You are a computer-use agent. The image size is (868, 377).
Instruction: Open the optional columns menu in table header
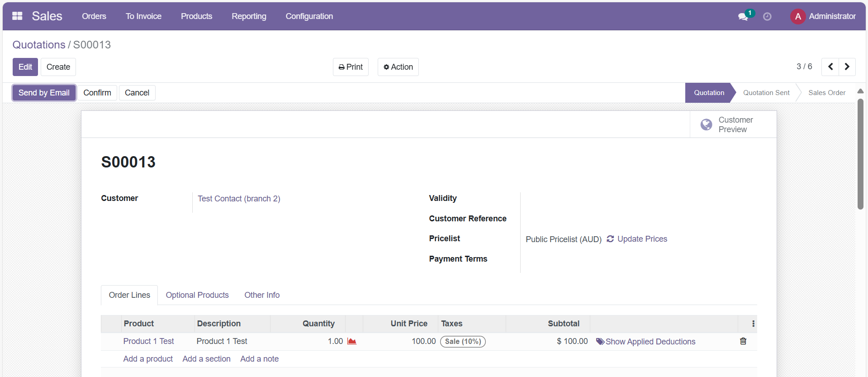coord(753,324)
